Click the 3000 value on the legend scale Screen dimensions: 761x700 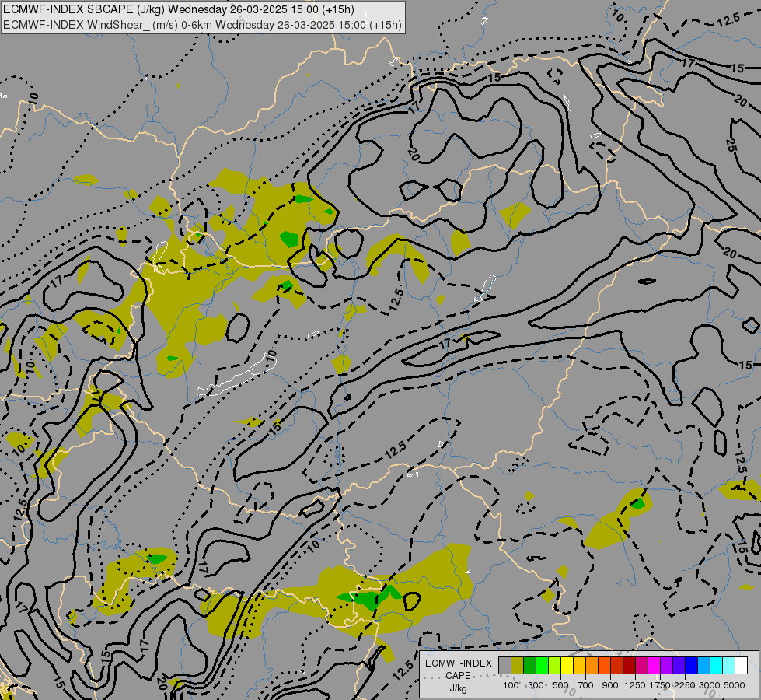pyautogui.click(x=710, y=685)
